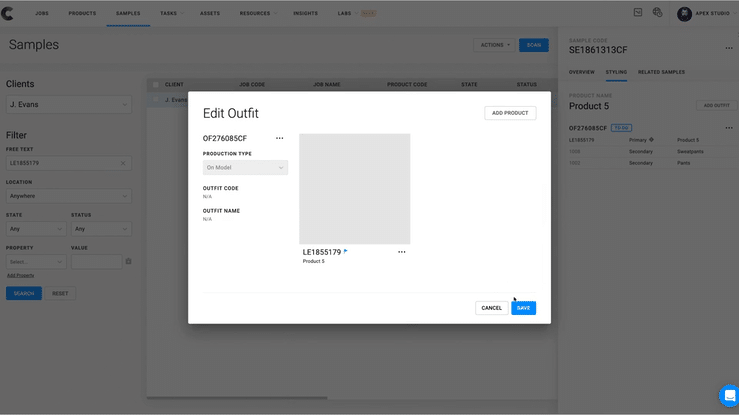The width and height of the screenshot is (739, 415).
Task: Click the Product Code column header
Action: [x=407, y=85]
